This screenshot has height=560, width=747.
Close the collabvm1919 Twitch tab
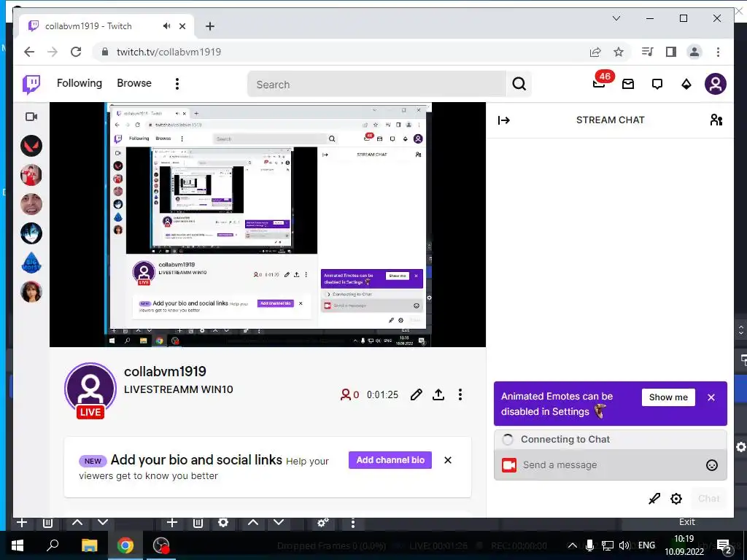(x=182, y=26)
